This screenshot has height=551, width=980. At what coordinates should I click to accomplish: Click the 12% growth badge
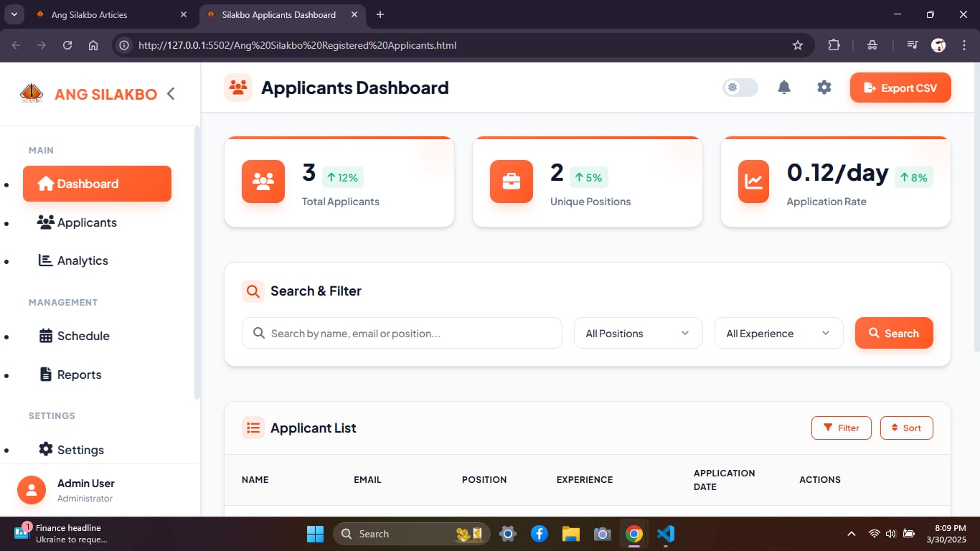coord(343,177)
